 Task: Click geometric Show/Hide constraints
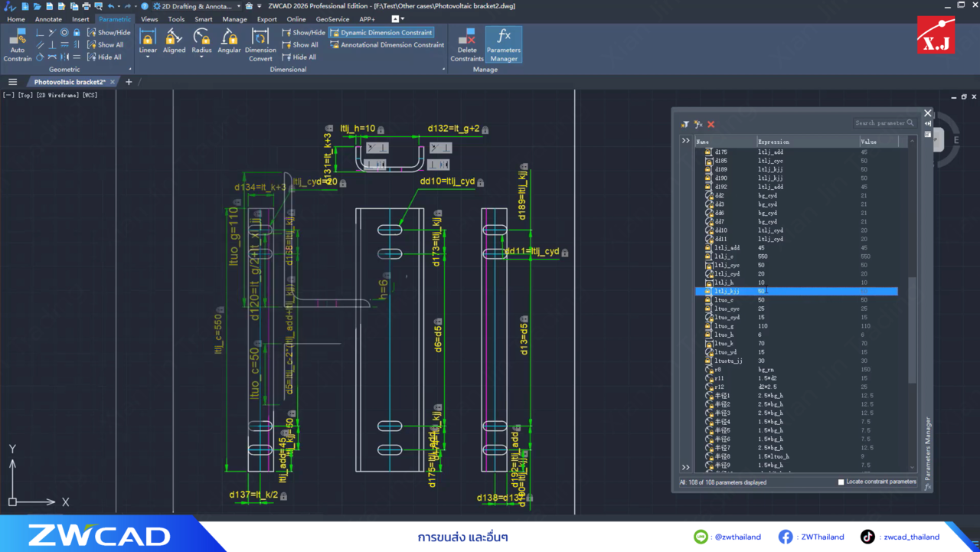tap(109, 33)
